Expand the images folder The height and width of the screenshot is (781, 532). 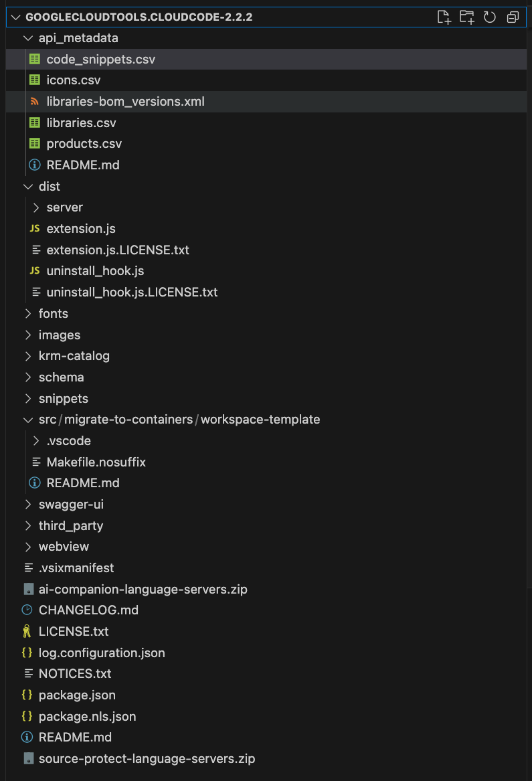(x=28, y=335)
